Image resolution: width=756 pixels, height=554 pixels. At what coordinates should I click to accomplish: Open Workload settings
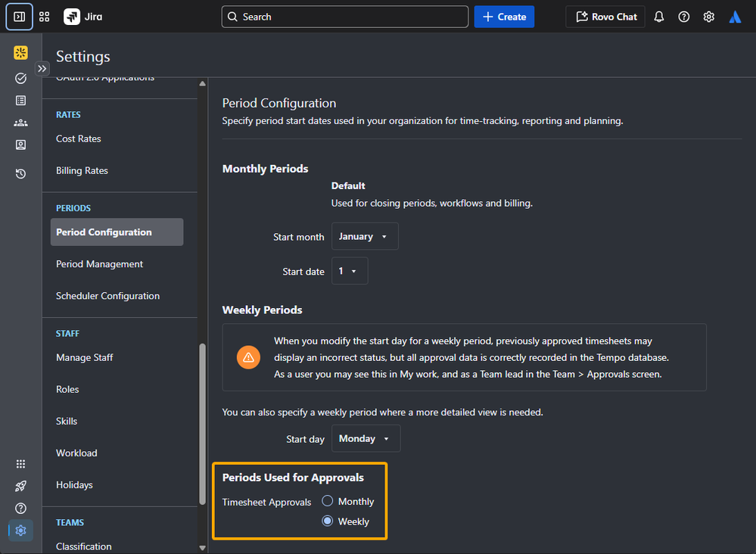pyautogui.click(x=76, y=453)
